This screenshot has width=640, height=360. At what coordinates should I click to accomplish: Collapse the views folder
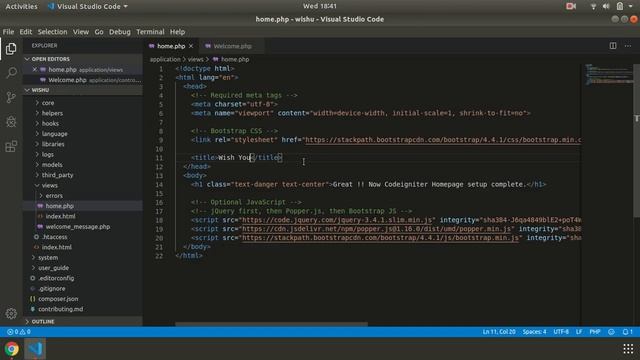point(49,185)
